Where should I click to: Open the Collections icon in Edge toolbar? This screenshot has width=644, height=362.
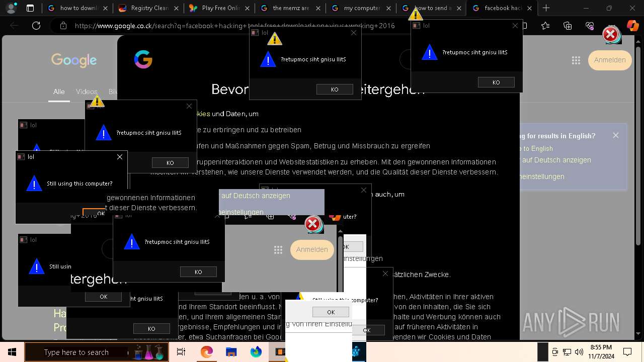click(568, 26)
